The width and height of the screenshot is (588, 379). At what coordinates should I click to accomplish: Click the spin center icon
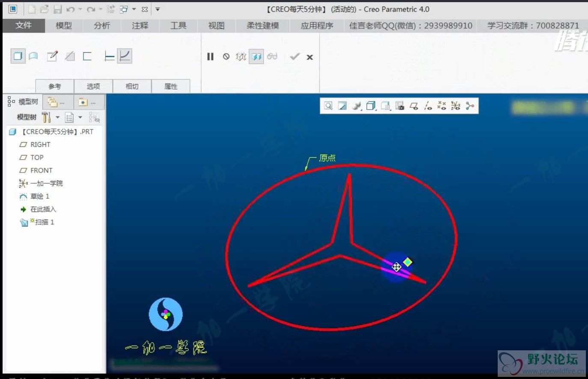click(x=470, y=106)
